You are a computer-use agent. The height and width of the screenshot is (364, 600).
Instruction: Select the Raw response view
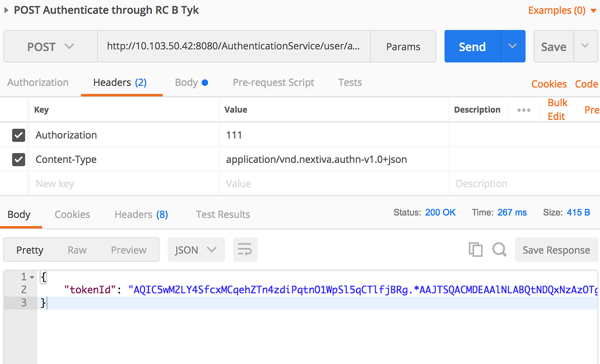click(77, 249)
